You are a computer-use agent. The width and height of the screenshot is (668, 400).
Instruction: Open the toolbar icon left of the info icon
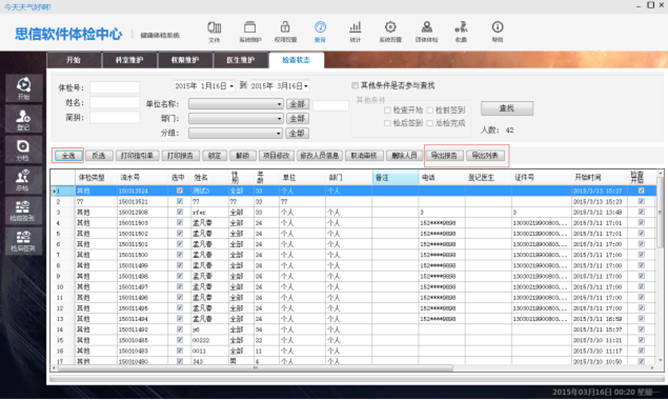(461, 32)
